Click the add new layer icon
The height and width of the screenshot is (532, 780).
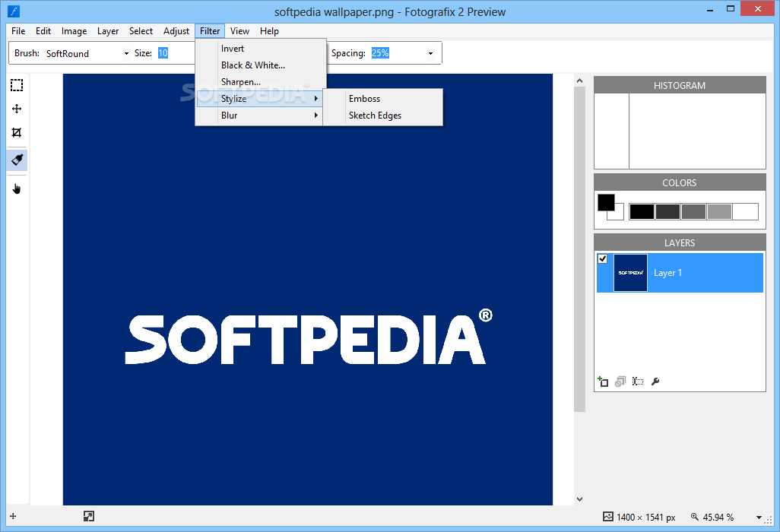[x=603, y=382]
